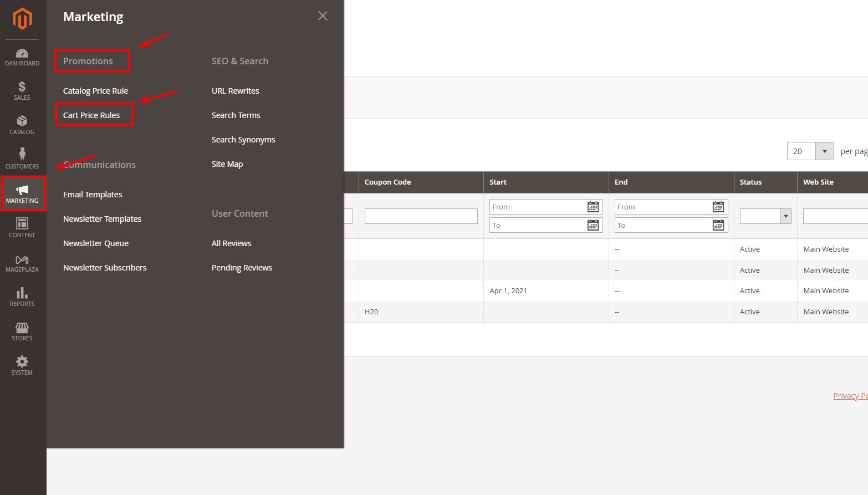
Task: Open the Start 'From' date calendar picker
Action: click(x=593, y=207)
